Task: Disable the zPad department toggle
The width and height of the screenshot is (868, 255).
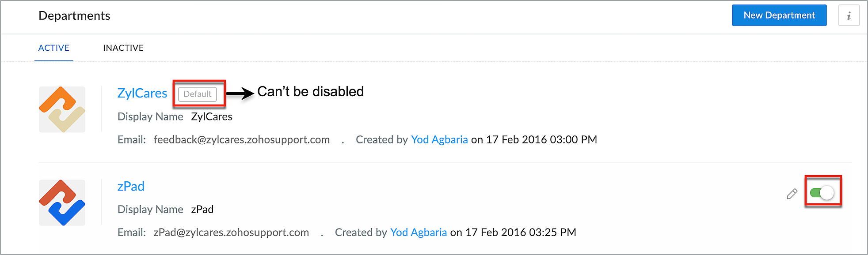Action: tap(822, 193)
